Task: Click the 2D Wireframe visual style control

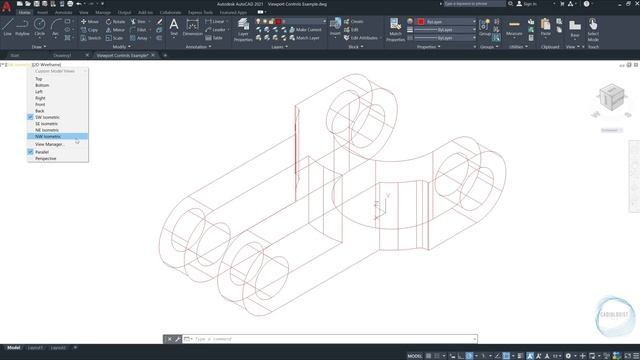Action: coord(47,64)
